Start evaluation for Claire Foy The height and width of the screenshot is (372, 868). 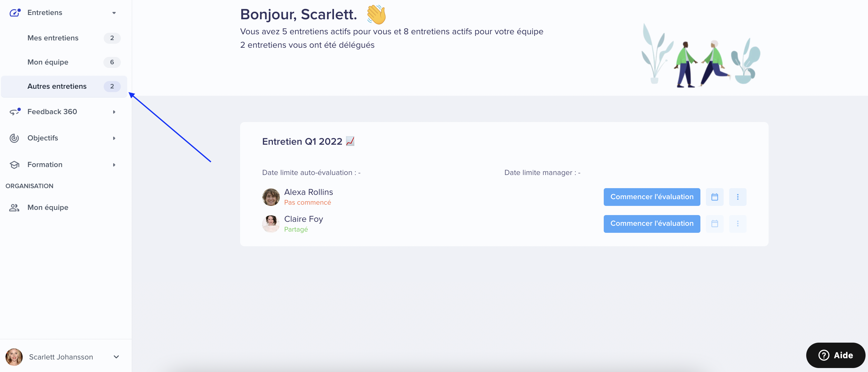652,224
